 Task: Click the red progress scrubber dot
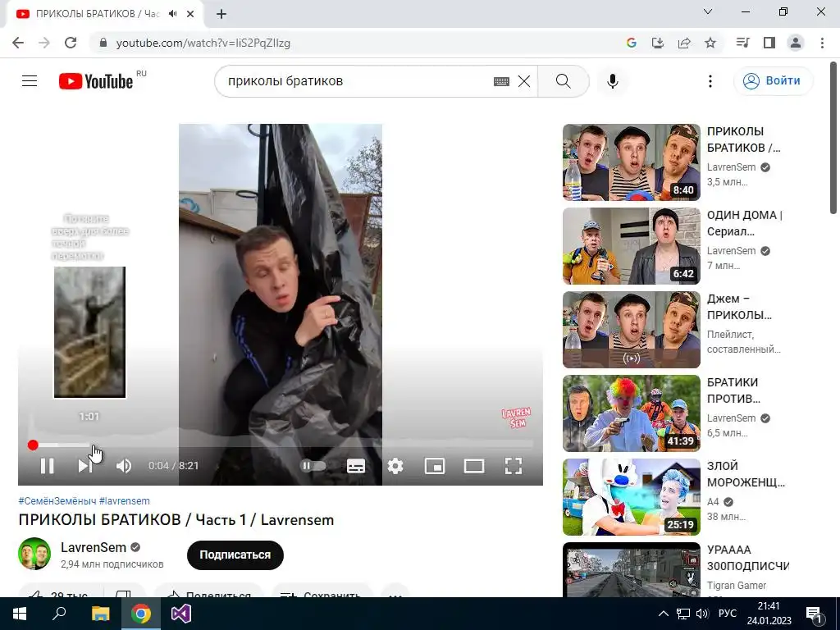pyautogui.click(x=33, y=445)
